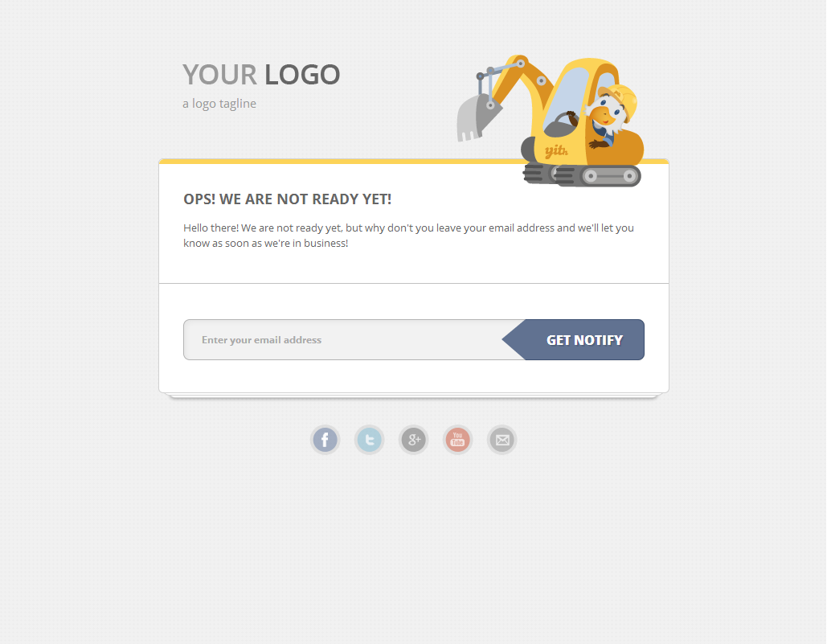The width and height of the screenshot is (827, 644).
Task: Click the 'YOUR LOGO' logo text
Action: (x=261, y=74)
